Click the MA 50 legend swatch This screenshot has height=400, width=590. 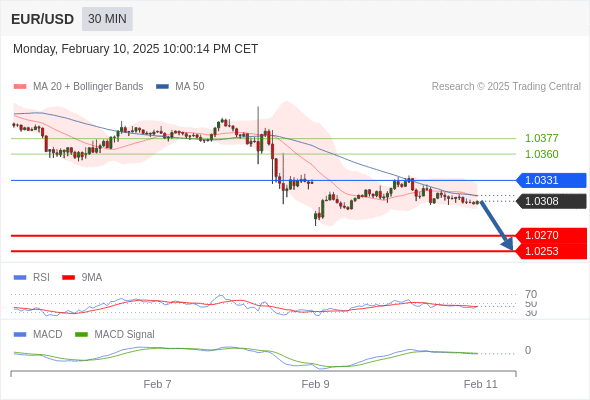point(162,87)
